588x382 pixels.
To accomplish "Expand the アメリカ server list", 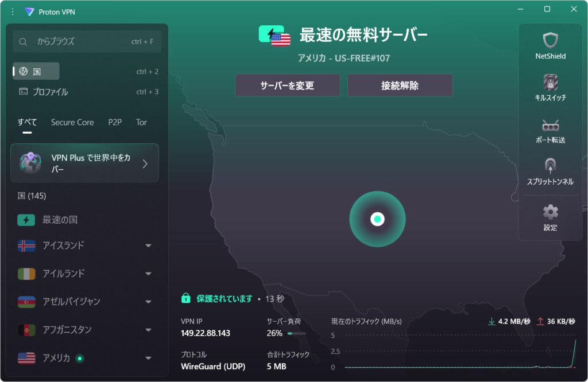I will 148,358.
